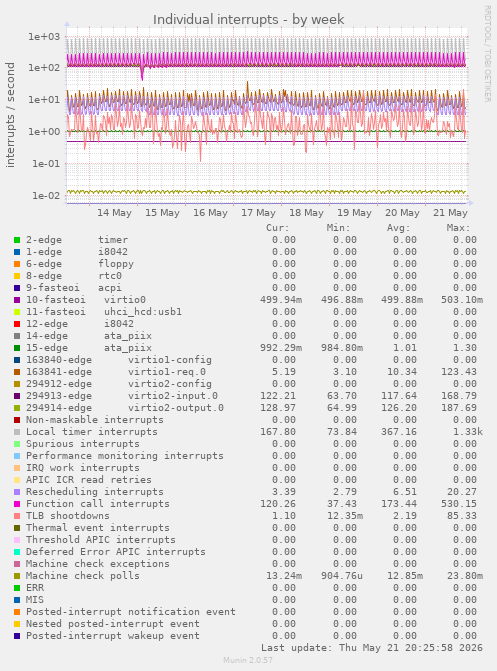Click the magenta Function call interrupts swatch
Screen dimensions: 497x671
click(x=17, y=504)
